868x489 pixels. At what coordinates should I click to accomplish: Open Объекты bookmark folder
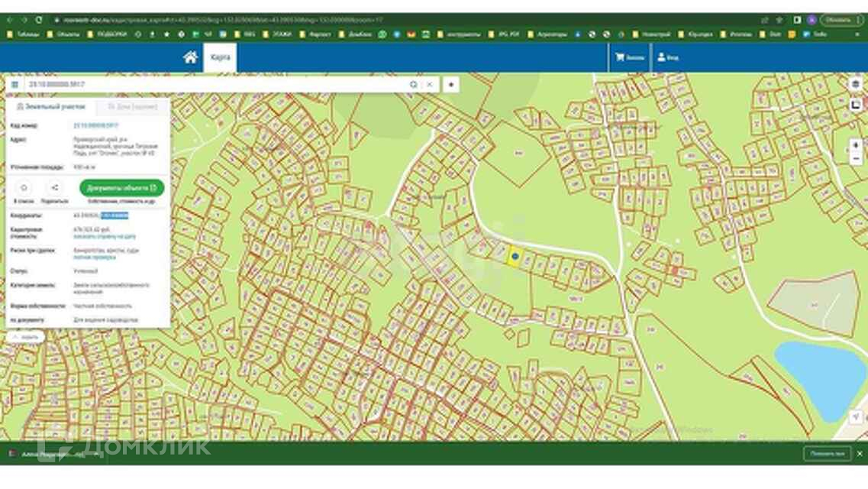click(x=63, y=34)
